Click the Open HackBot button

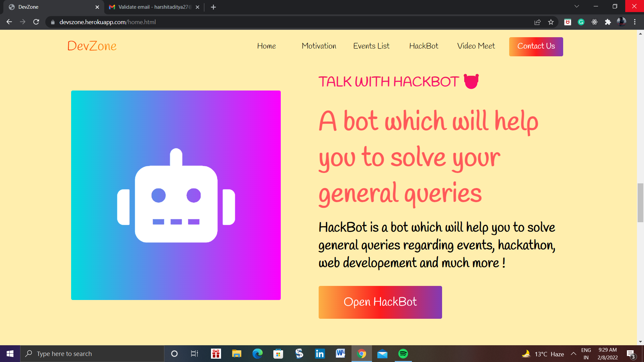pos(380,302)
